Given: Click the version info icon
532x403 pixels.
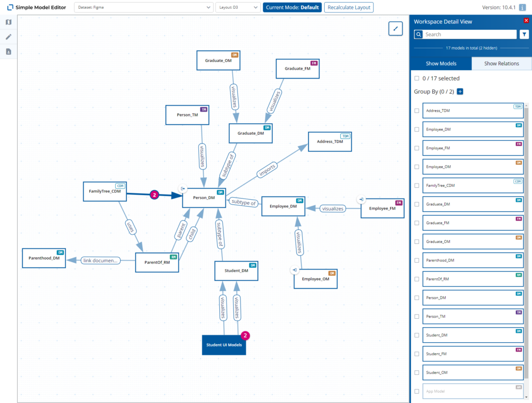Looking at the screenshot, I should coord(523,7).
